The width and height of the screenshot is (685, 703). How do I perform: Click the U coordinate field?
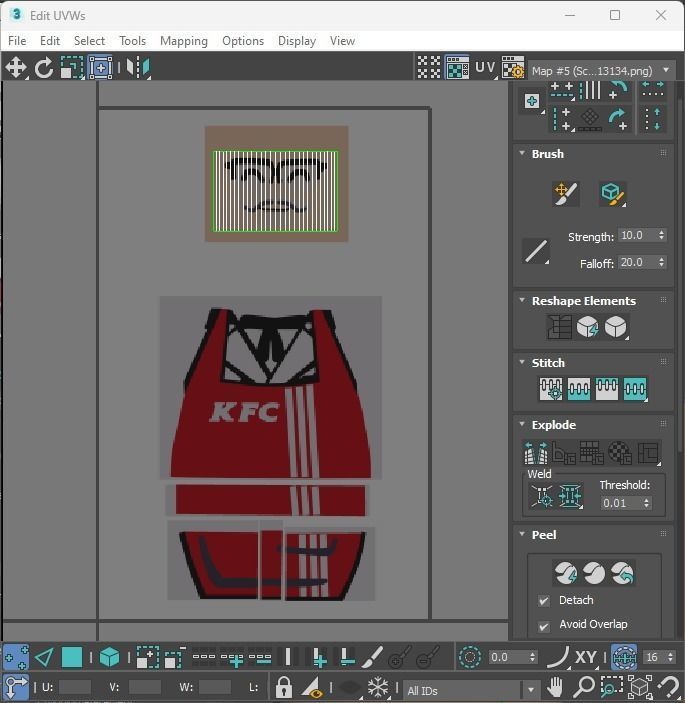[74, 687]
